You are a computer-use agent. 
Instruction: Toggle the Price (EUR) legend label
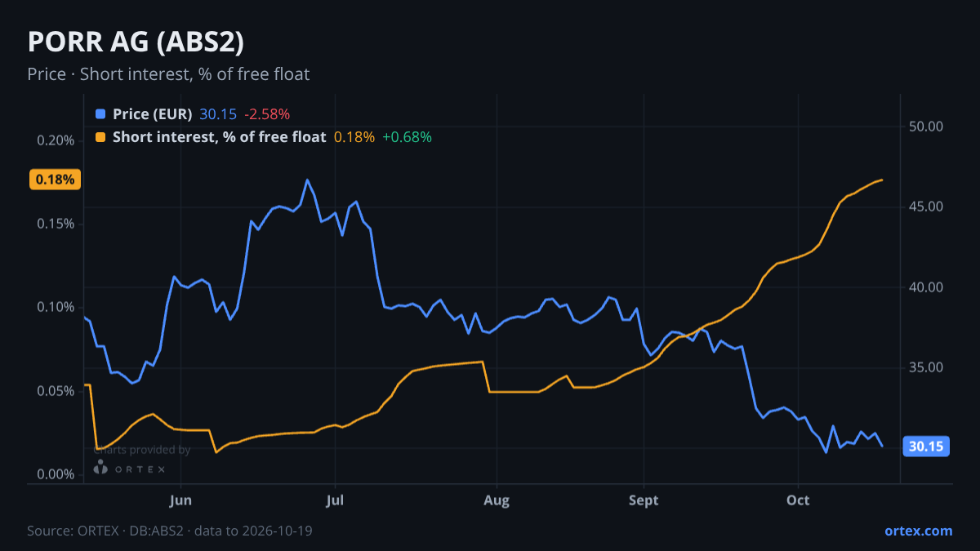(x=153, y=113)
